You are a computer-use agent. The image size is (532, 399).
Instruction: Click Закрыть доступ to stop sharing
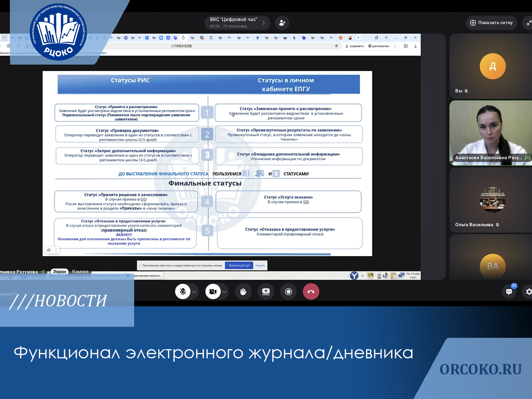coord(239,266)
